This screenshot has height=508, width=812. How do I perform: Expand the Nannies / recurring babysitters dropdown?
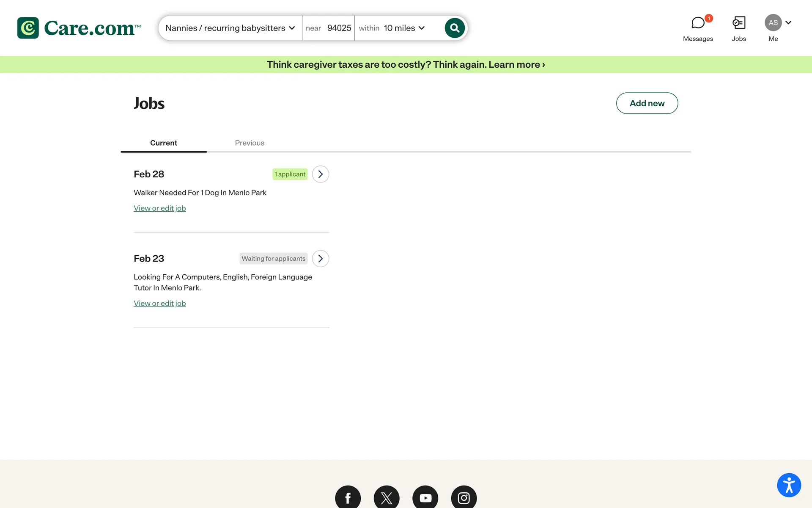click(x=230, y=28)
